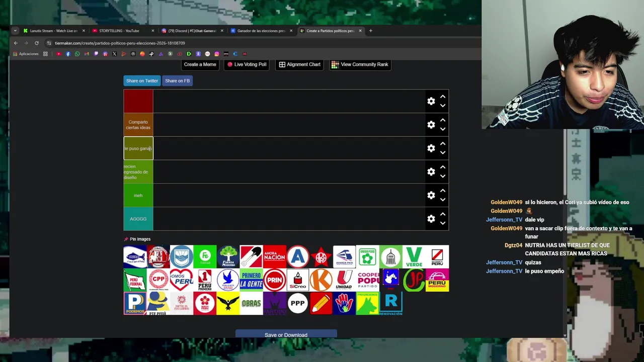This screenshot has width=644, height=362.
Task: Open settings gear for 'Comparto ciertas ideas' tier
Action: (431, 125)
